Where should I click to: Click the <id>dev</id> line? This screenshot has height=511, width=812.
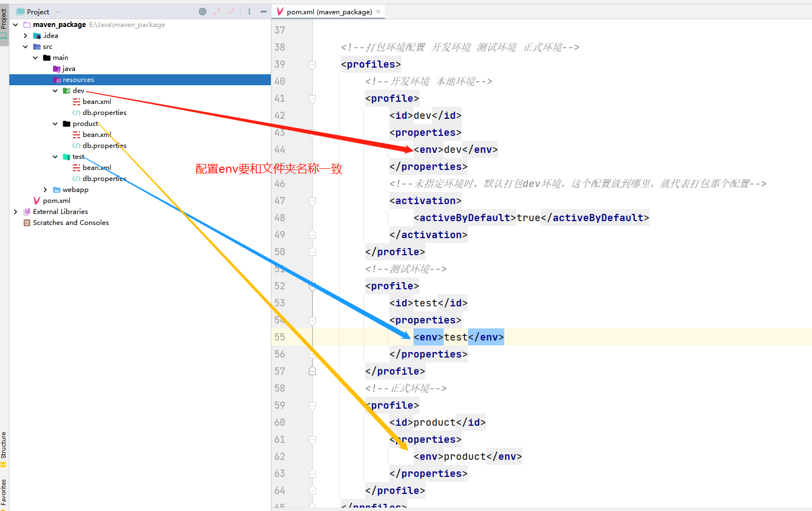click(x=426, y=116)
